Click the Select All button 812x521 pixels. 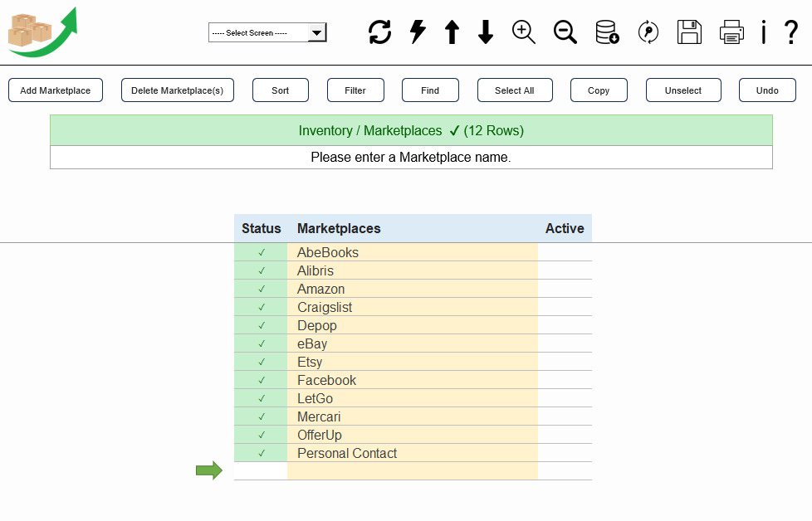[514, 90]
